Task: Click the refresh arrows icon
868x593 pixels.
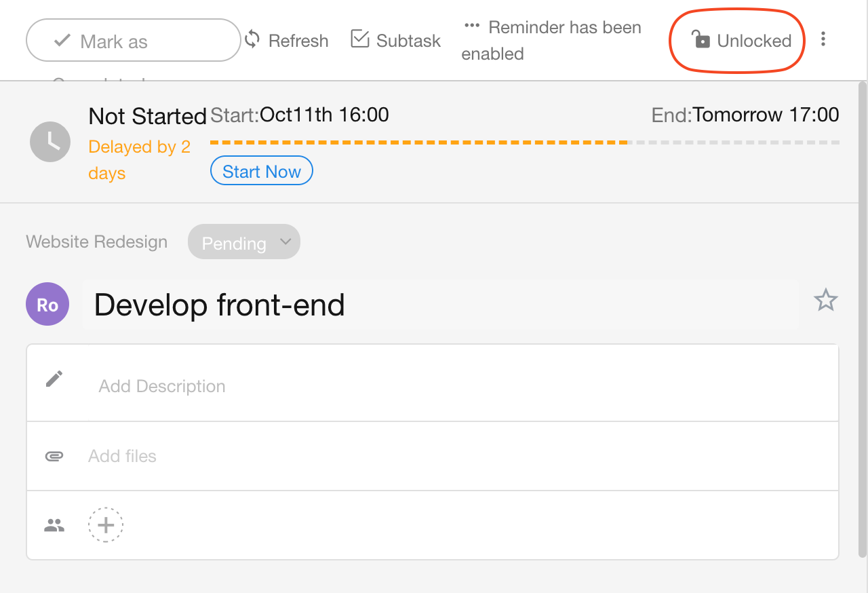Action: pos(252,39)
